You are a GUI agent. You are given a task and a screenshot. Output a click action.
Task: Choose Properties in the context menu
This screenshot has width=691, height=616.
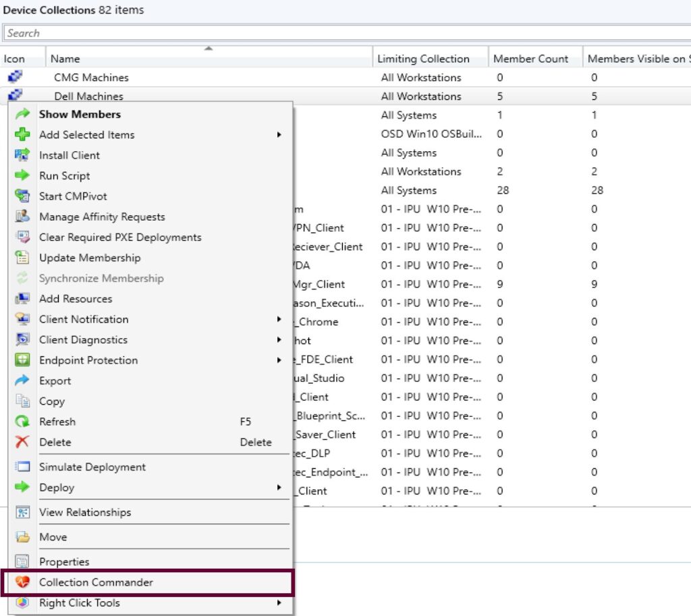(x=64, y=561)
